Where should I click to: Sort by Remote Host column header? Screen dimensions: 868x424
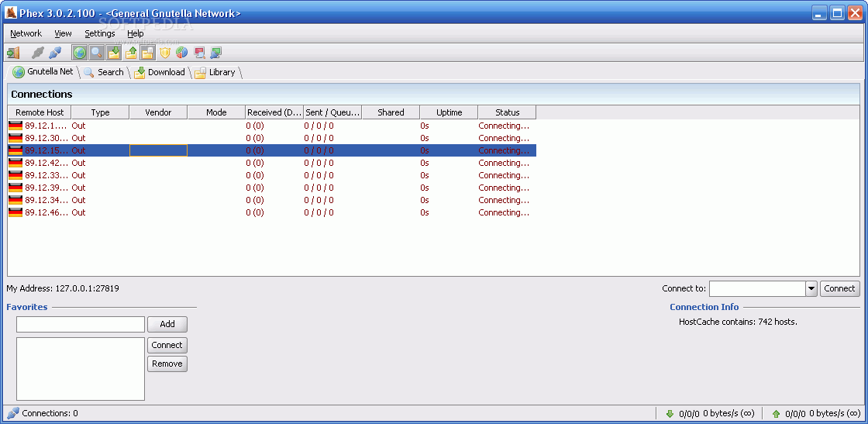tap(40, 112)
